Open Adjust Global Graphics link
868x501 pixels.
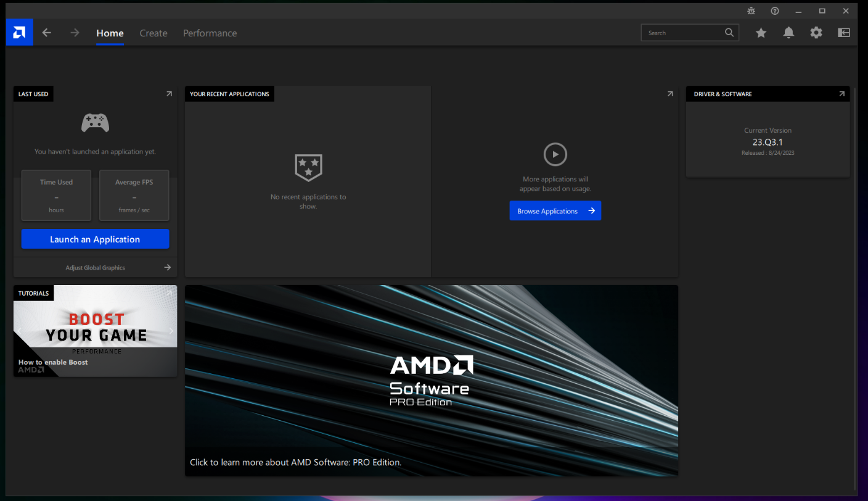point(95,268)
